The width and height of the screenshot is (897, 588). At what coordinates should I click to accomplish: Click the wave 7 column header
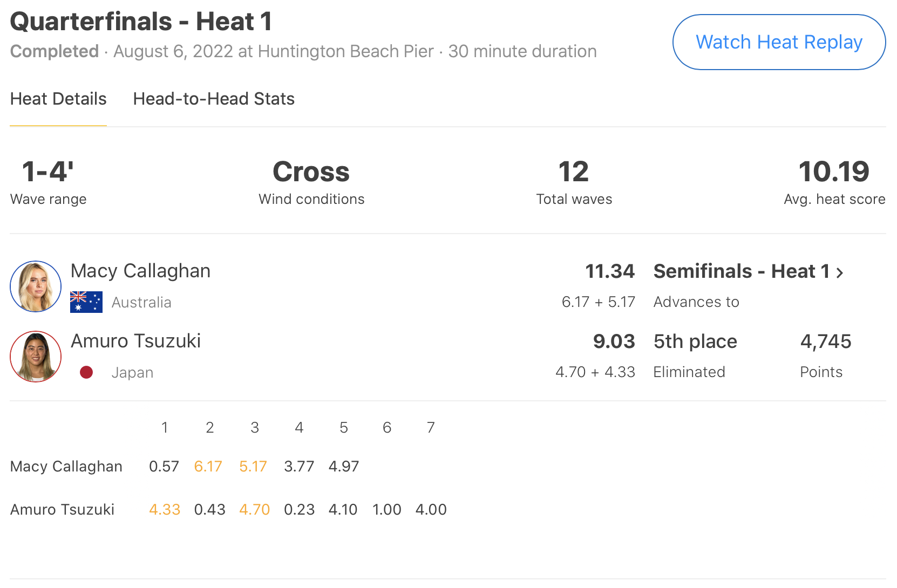coord(431,428)
